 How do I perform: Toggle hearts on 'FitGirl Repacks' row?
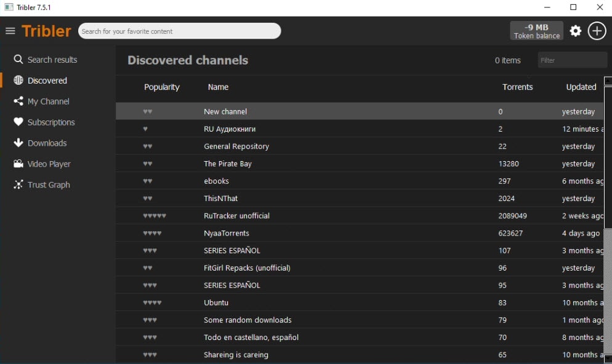148,267
